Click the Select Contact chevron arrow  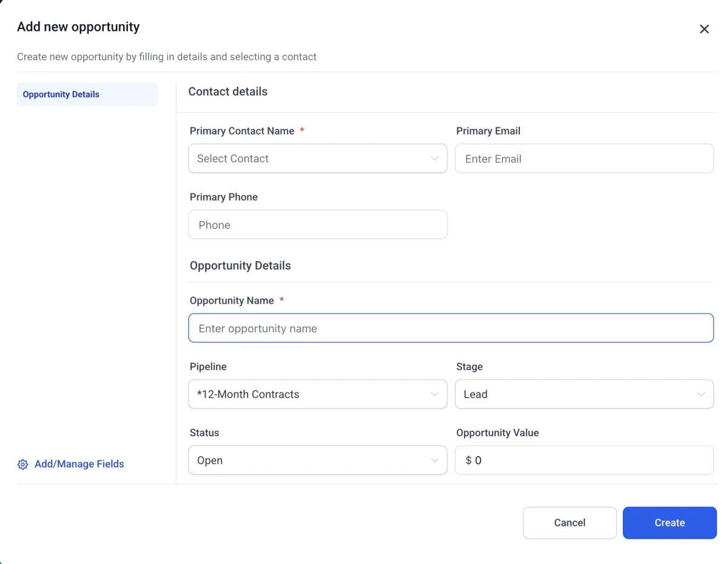pos(434,159)
